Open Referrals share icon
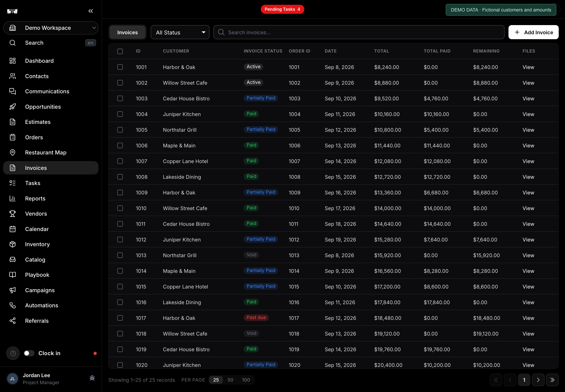 [13, 321]
